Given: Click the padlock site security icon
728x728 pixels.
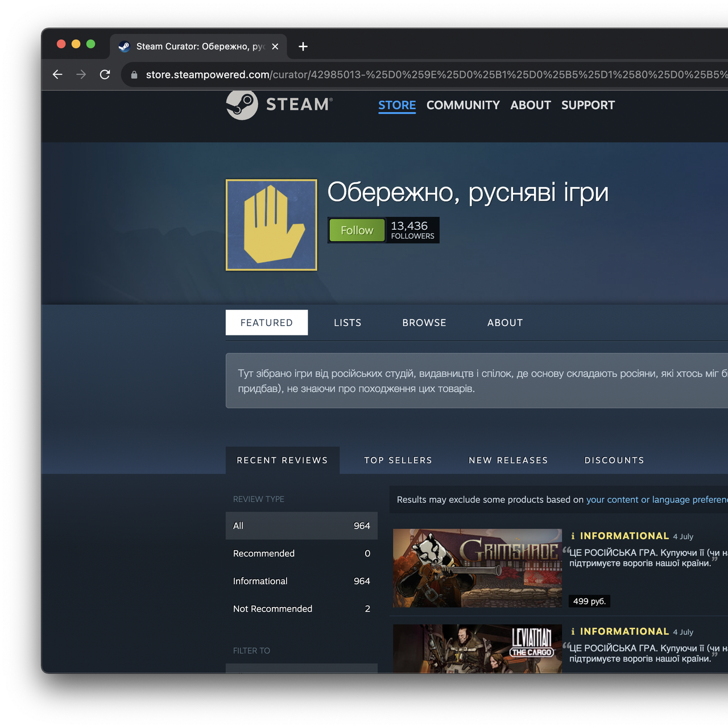Looking at the screenshot, I should pos(134,75).
